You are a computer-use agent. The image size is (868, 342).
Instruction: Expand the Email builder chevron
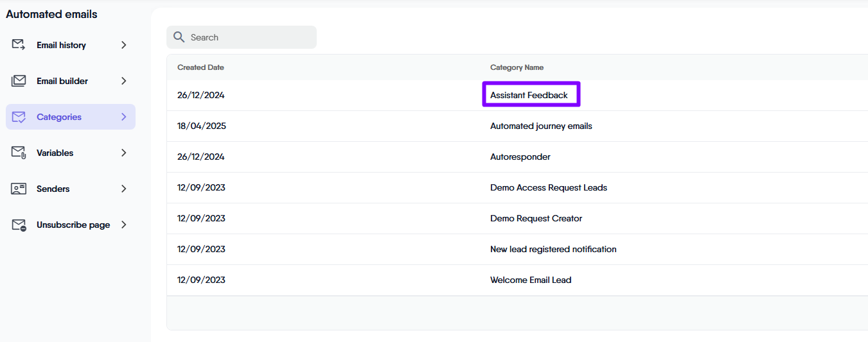124,81
